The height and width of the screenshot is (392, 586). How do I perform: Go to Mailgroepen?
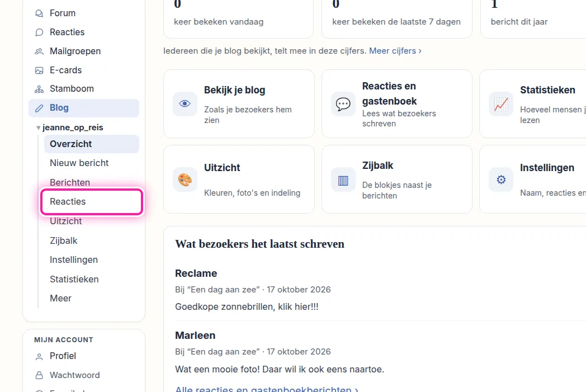click(x=75, y=51)
